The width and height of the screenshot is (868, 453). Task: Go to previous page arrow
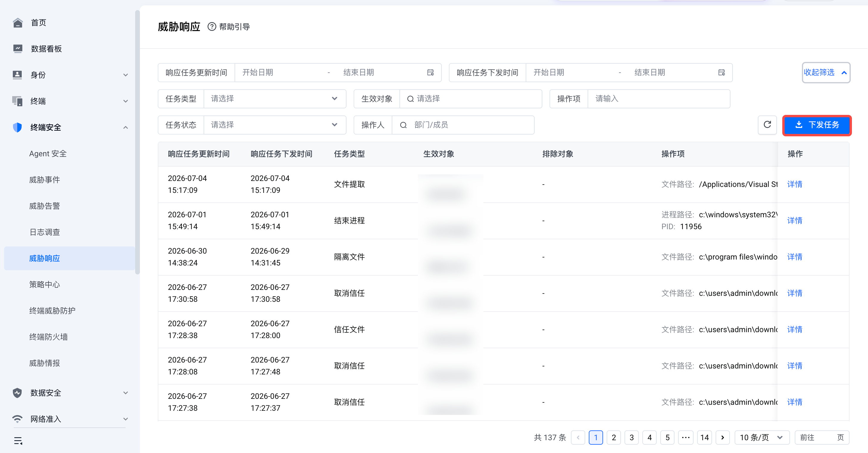pos(578,438)
